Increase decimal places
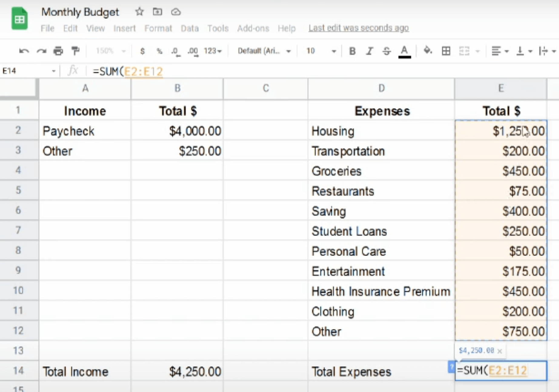 193,51
